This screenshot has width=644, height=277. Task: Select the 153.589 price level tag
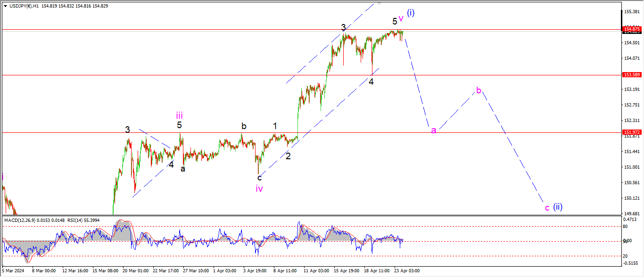coord(632,75)
